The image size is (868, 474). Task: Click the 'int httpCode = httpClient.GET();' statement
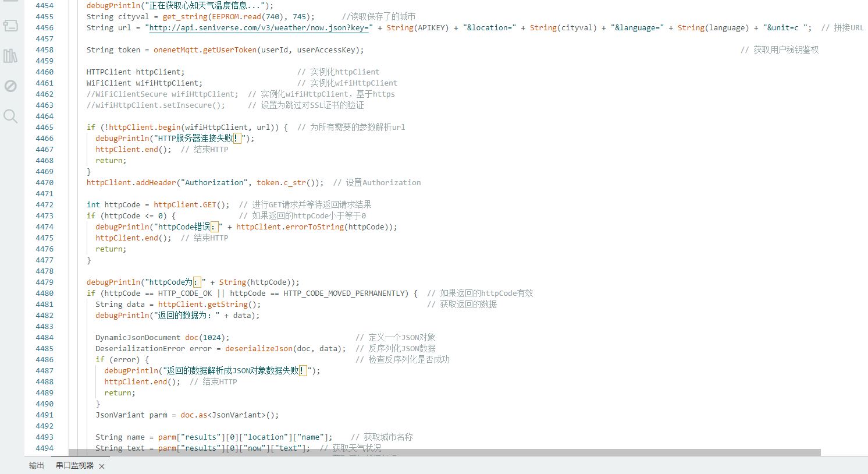158,204
